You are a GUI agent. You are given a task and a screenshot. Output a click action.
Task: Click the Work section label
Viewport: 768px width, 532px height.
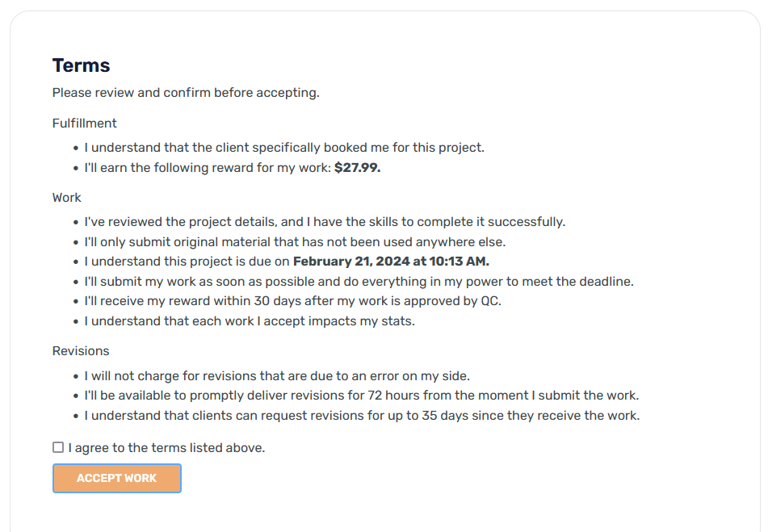67,197
